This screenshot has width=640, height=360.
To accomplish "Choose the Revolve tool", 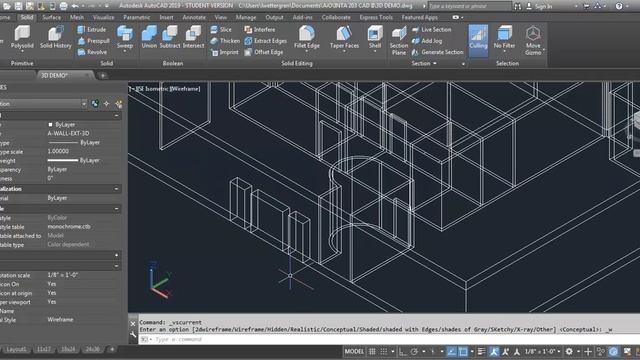I will [x=92, y=52].
